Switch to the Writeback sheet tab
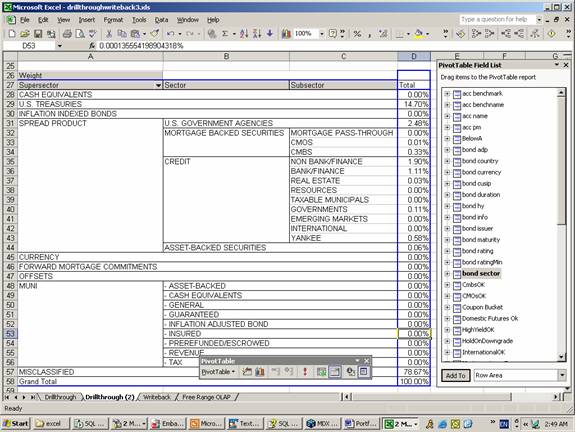 tap(157, 397)
